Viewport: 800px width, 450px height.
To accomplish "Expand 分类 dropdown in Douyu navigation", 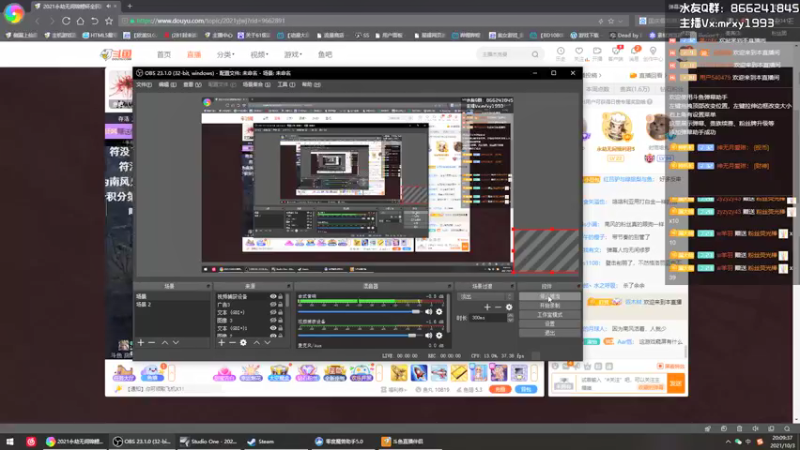I will pyautogui.click(x=226, y=55).
